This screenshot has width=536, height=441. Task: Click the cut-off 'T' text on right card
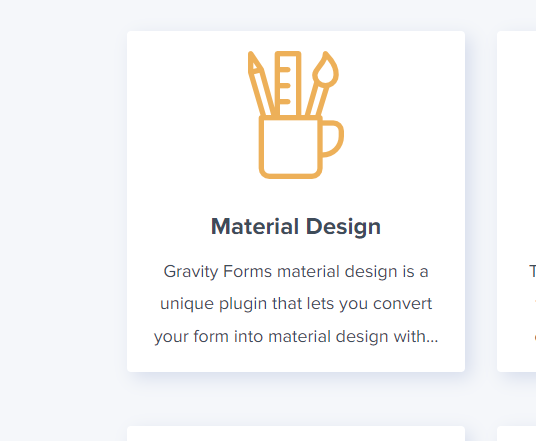tap(532, 271)
